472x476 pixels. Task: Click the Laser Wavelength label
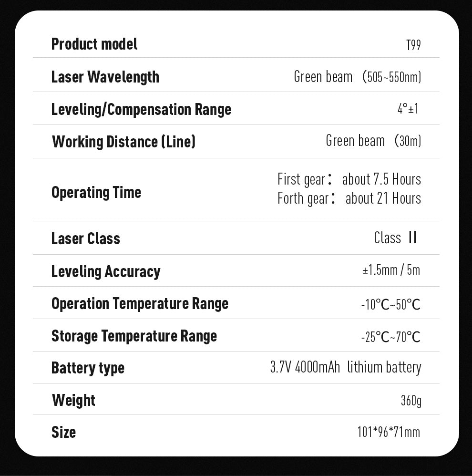click(x=105, y=77)
